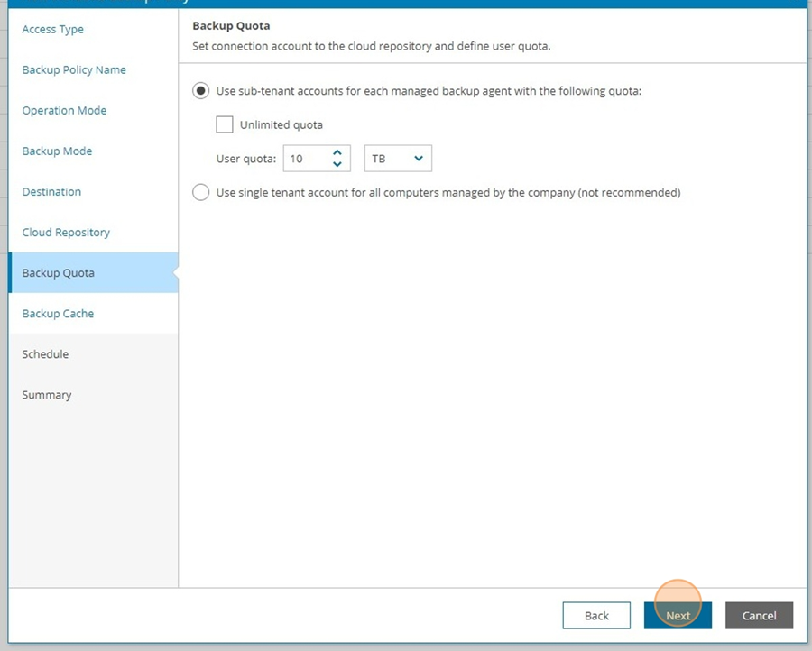The image size is (812, 651).
Task: Open the Operation Mode step
Action: [x=64, y=111]
